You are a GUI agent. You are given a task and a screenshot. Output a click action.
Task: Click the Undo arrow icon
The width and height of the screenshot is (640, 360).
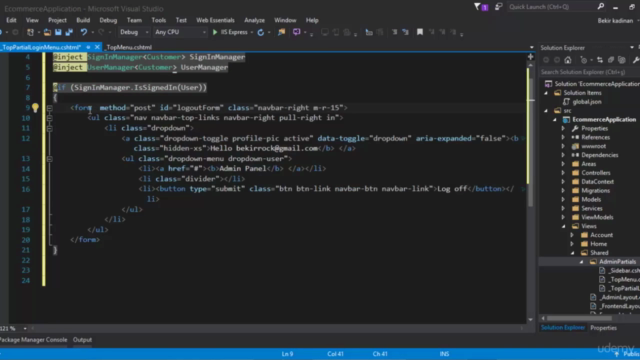pos(84,32)
